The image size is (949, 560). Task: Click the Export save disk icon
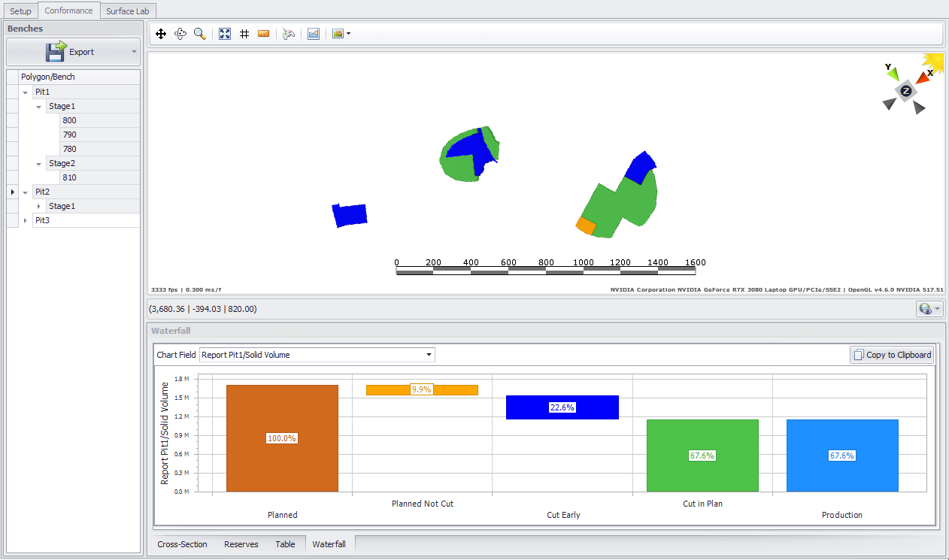coord(56,52)
